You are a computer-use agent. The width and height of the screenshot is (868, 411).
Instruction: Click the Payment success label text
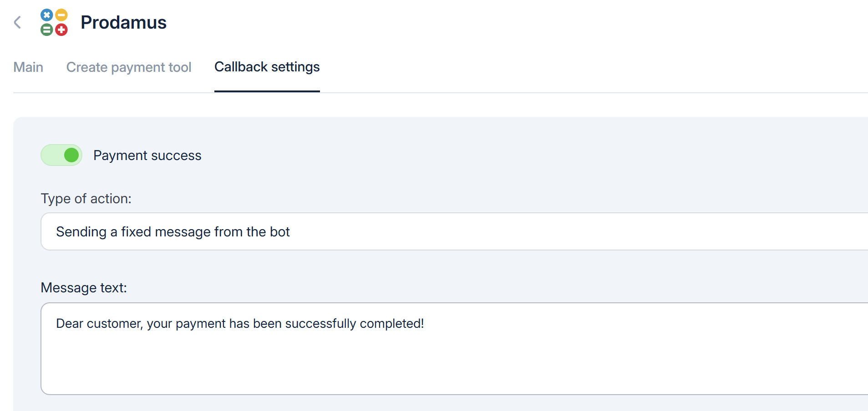pos(147,155)
